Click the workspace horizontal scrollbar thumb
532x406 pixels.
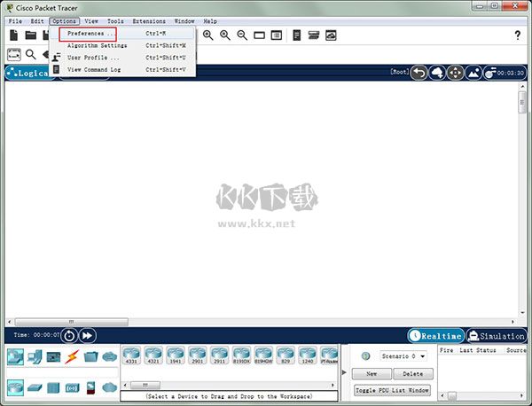click(71, 322)
